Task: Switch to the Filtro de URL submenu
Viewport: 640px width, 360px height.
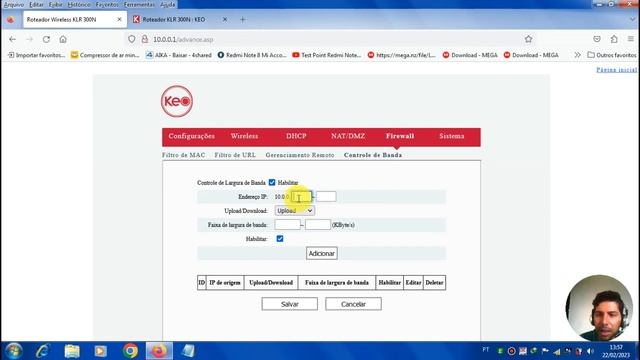Action: [x=235, y=155]
